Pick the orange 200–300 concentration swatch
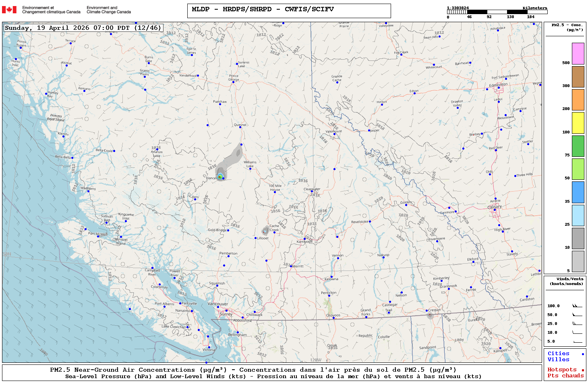 (578, 100)
